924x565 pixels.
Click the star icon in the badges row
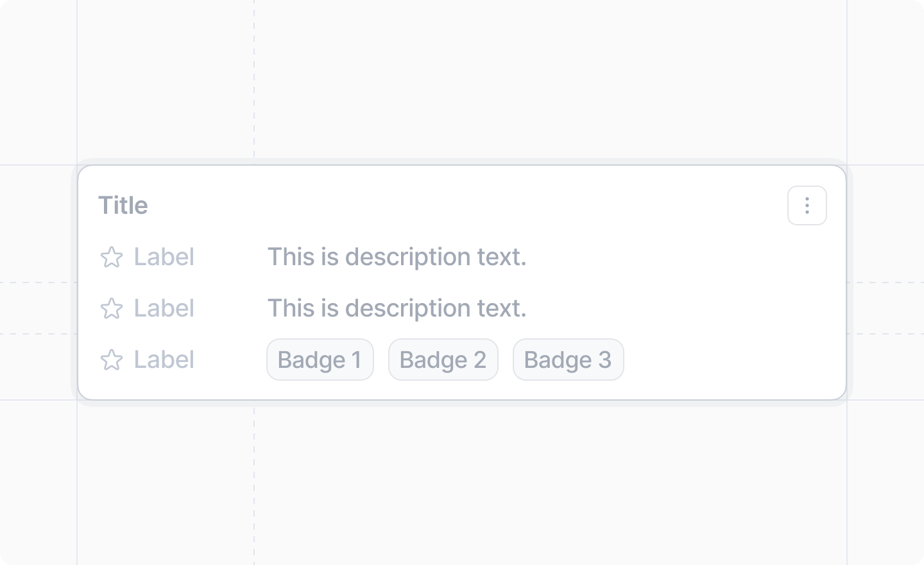112,360
